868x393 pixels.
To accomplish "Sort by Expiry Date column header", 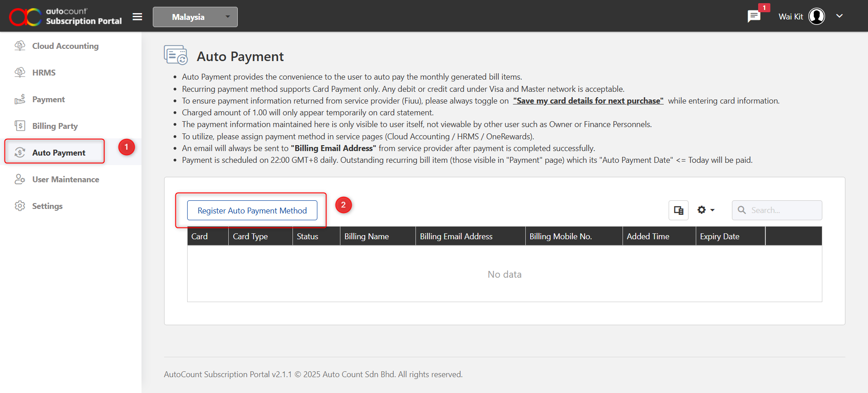I will [x=731, y=237].
